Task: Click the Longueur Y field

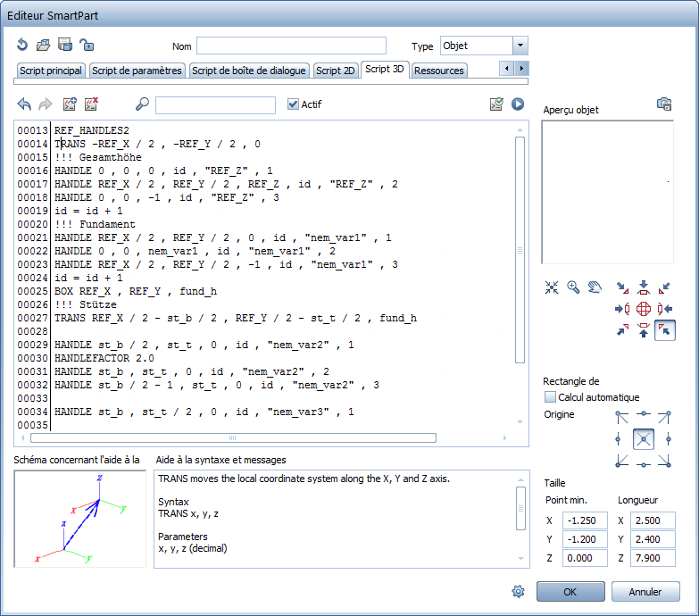Action: click(x=653, y=539)
